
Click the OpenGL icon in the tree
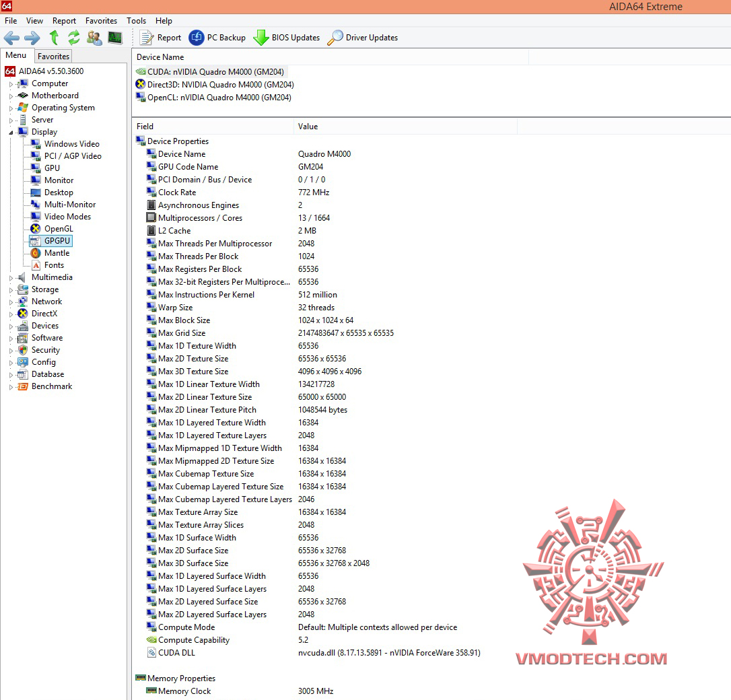36,229
